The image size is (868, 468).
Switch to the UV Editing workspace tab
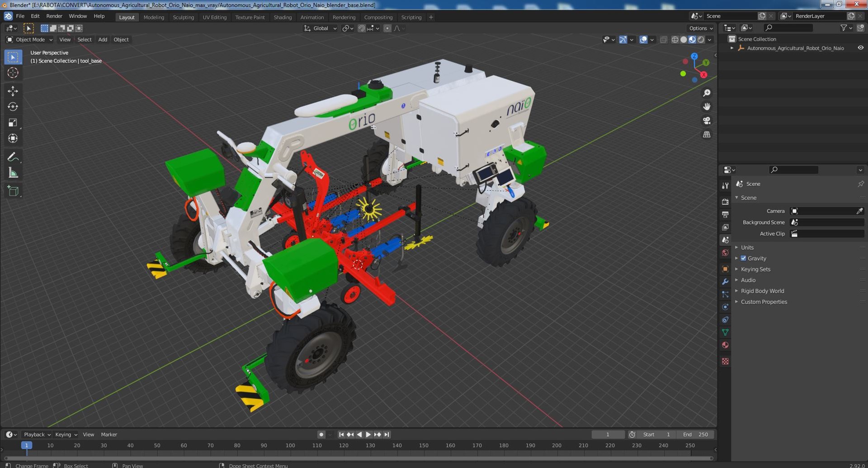215,17
